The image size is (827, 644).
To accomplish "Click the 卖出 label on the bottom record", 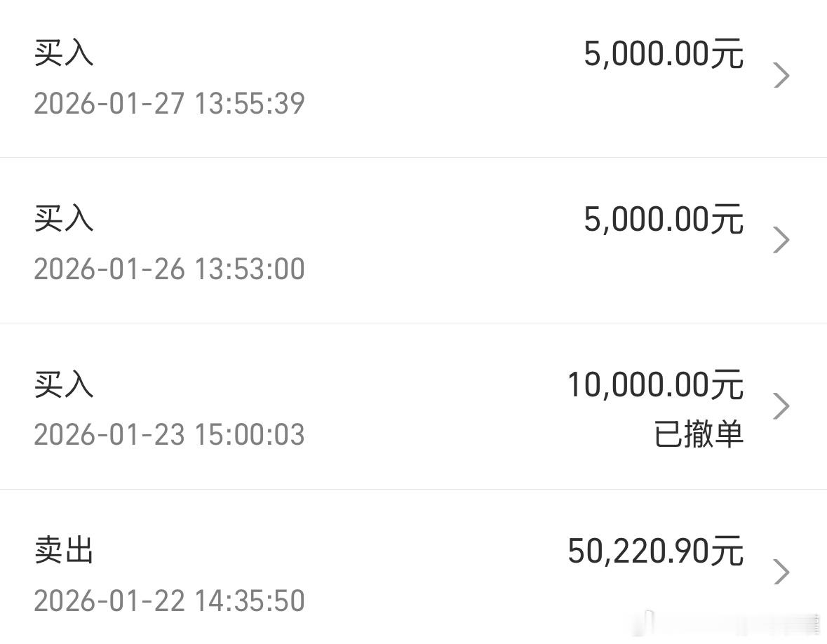I will [x=65, y=551].
